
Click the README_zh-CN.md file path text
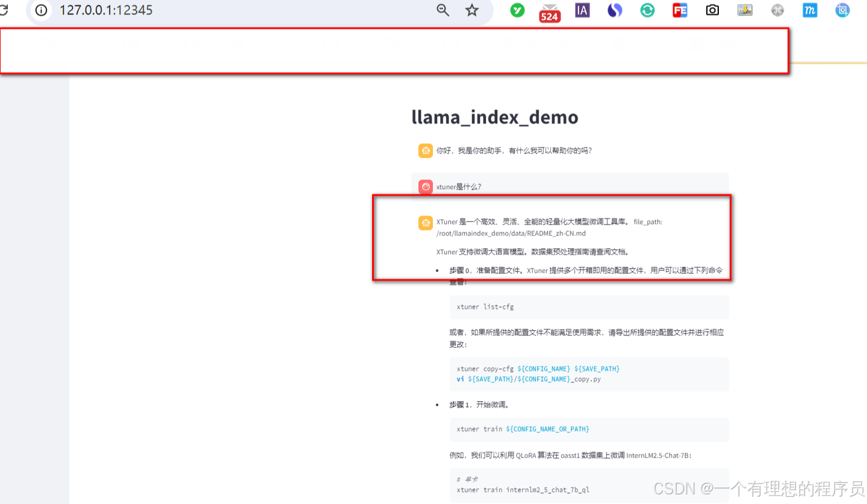(511, 233)
